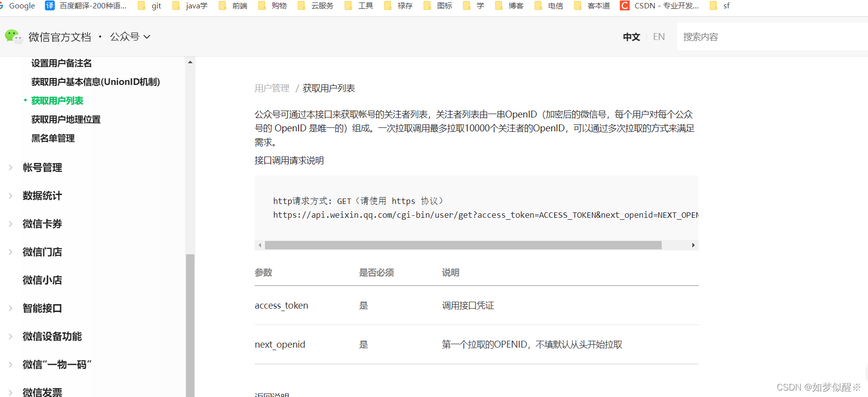Click the WeChat logo icon

(13, 37)
